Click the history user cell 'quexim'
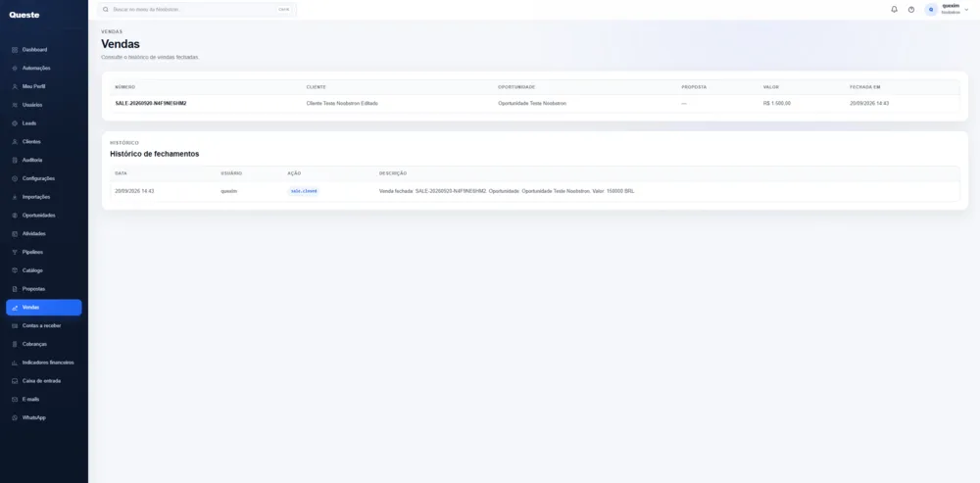The width and height of the screenshot is (980, 483). 228,191
